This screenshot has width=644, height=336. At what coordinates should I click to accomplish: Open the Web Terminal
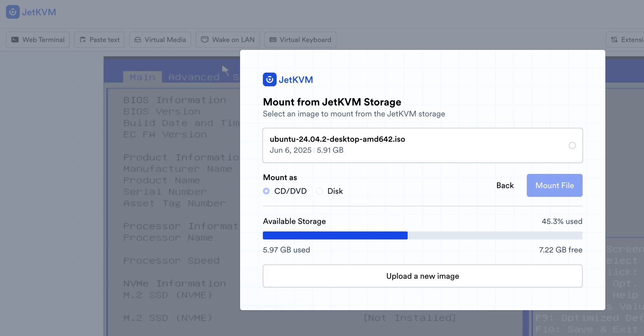coord(38,40)
